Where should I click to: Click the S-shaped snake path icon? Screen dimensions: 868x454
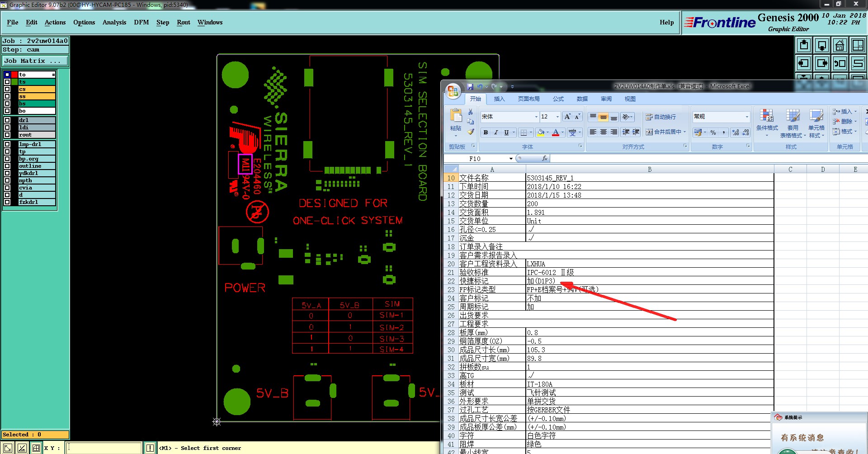pos(858,63)
